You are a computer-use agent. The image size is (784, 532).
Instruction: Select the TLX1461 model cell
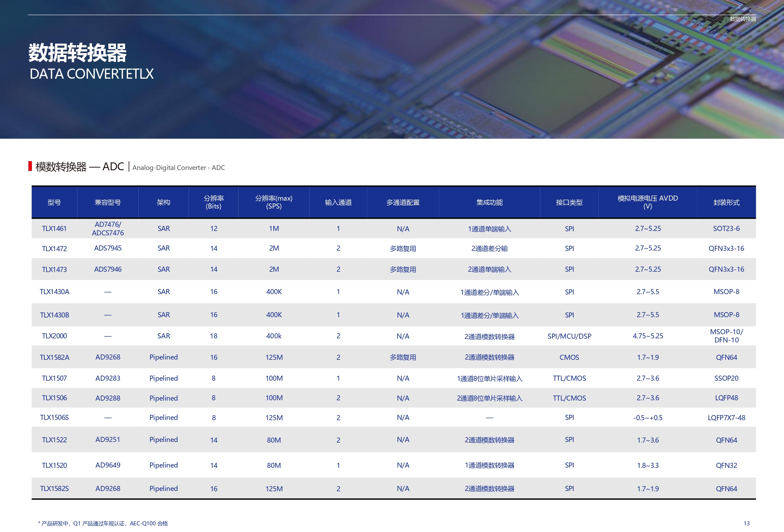coord(54,229)
